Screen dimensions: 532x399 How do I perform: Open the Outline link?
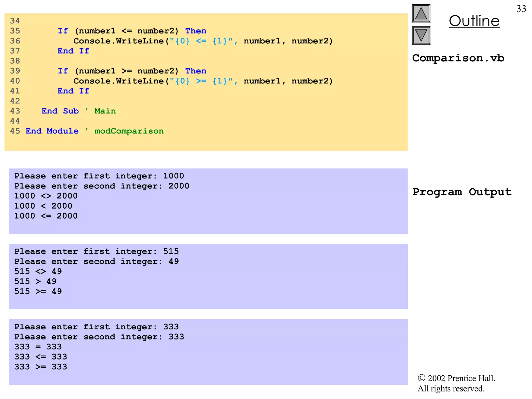[474, 21]
